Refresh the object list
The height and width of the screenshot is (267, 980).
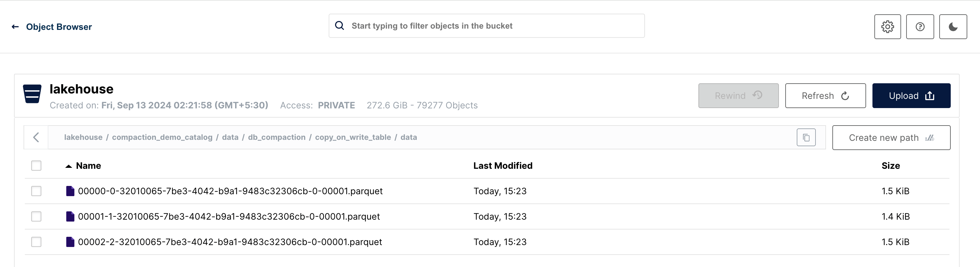coord(825,96)
